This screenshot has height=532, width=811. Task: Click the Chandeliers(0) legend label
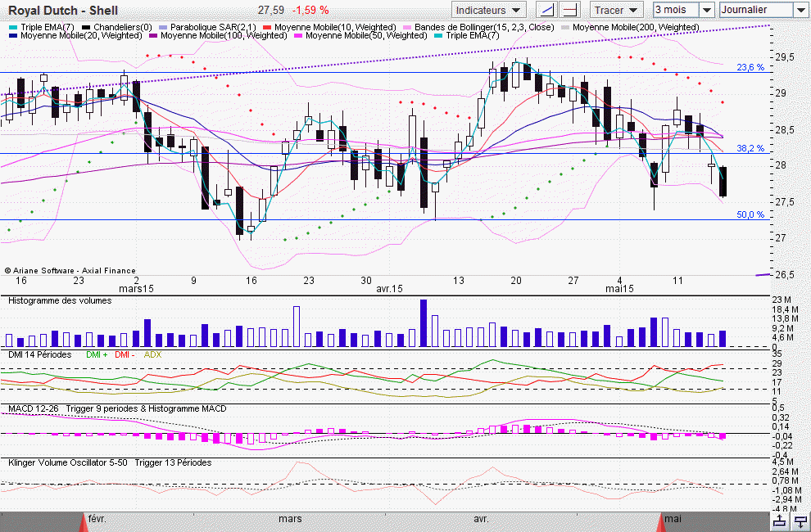123,27
